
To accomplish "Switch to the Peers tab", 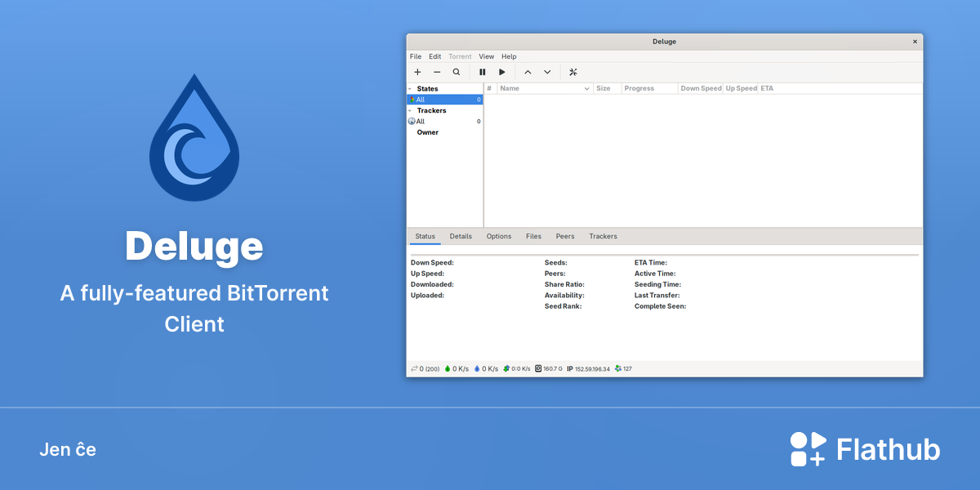I will tap(565, 237).
